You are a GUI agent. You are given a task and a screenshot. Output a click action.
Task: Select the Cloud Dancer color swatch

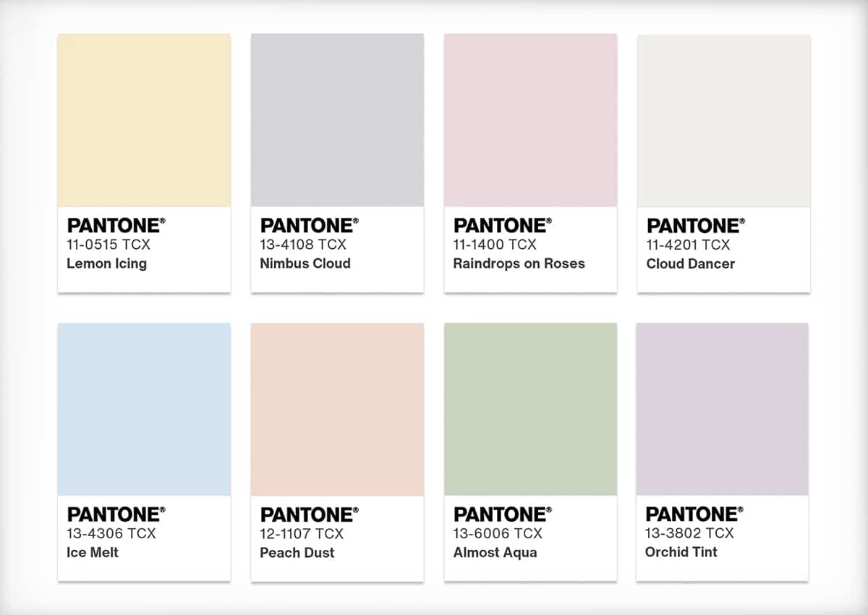coord(723,119)
